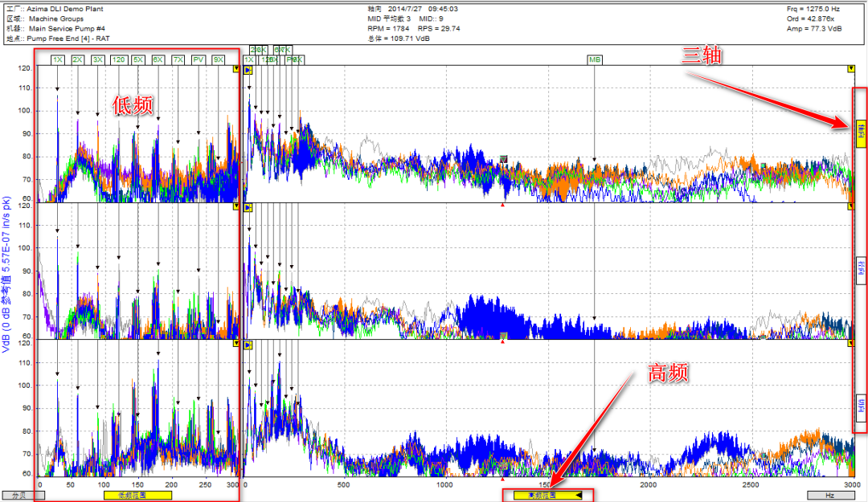The width and height of the screenshot is (868, 502).
Task: Click the 2.6K marker above the high-frequency spectrum
Action: tap(257, 51)
